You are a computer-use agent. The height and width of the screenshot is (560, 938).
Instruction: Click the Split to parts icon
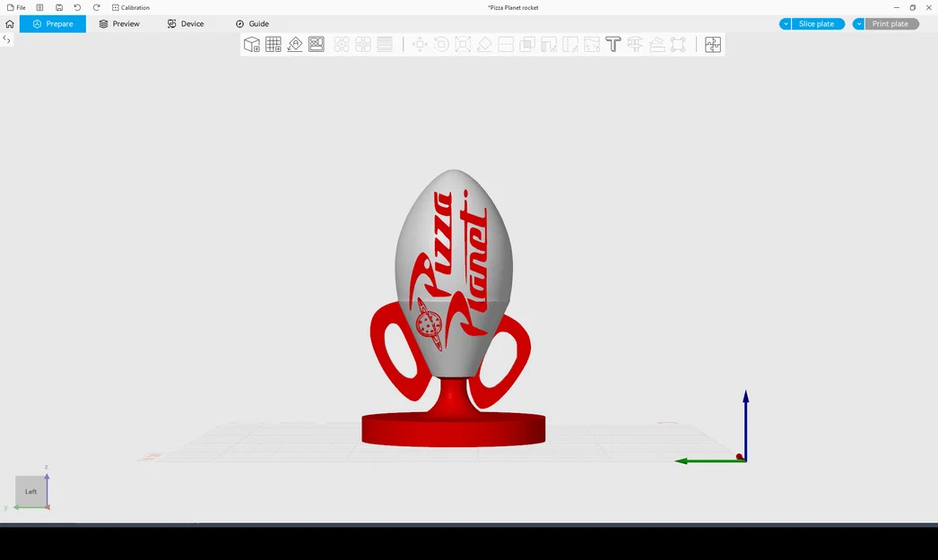(363, 44)
